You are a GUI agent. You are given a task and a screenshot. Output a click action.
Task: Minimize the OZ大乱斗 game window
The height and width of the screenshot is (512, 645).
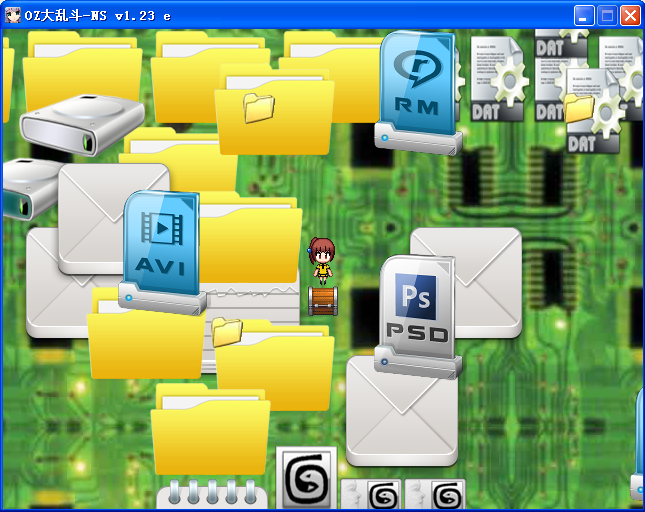pos(584,16)
